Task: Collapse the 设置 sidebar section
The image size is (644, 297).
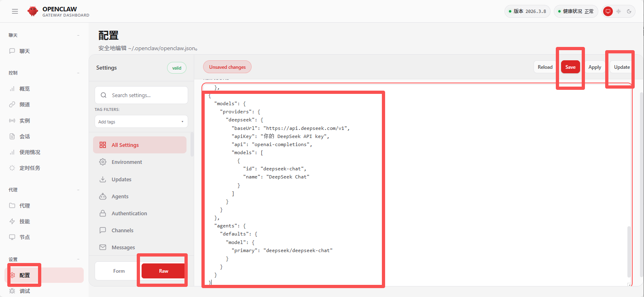Action: click(44, 259)
